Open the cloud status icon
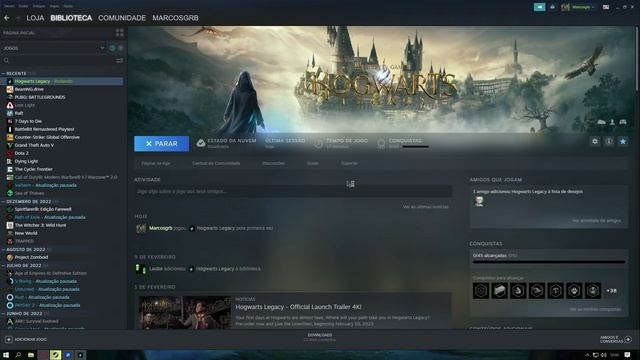The image size is (640, 360). pos(200,143)
